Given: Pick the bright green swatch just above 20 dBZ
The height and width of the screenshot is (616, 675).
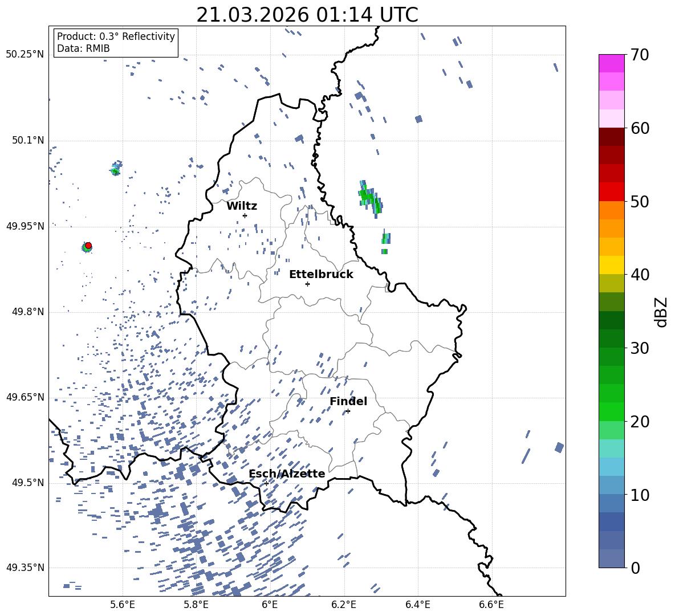Looking at the screenshot, I should coord(611,411).
